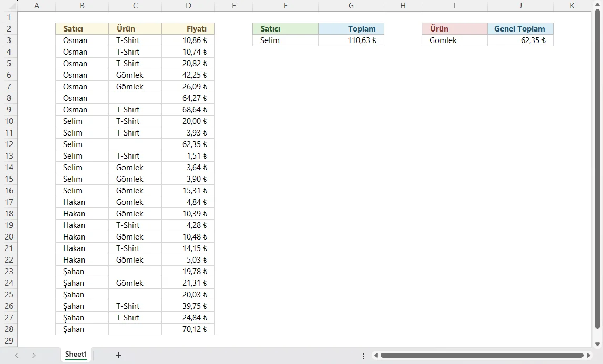Go to next sheet arrow
Viewport: 603px width, 364px height.
pyautogui.click(x=34, y=355)
